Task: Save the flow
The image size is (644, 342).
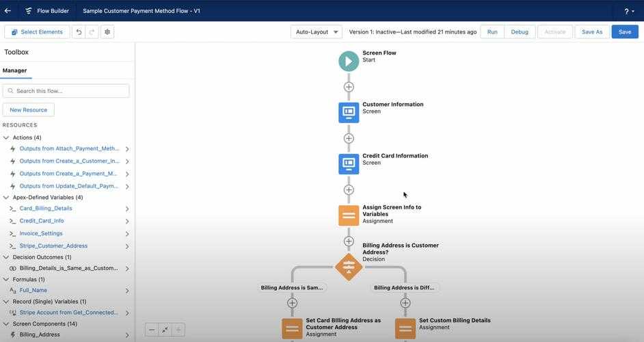Action: click(625, 32)
